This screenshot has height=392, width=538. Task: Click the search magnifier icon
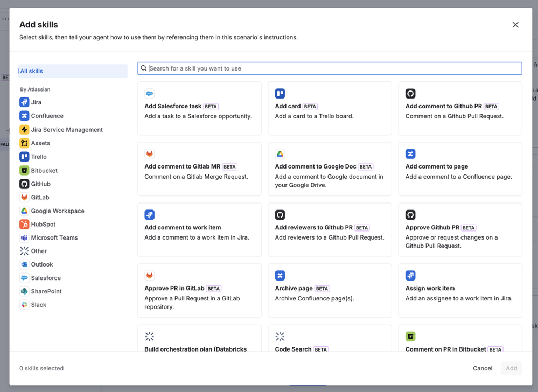pos(144,68)
